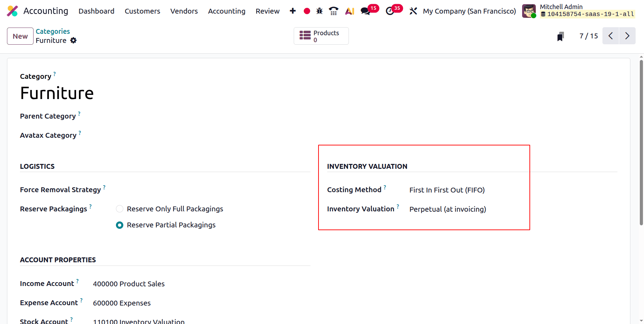
Task: Open the Dashboard menu
Action: [96, 11]
